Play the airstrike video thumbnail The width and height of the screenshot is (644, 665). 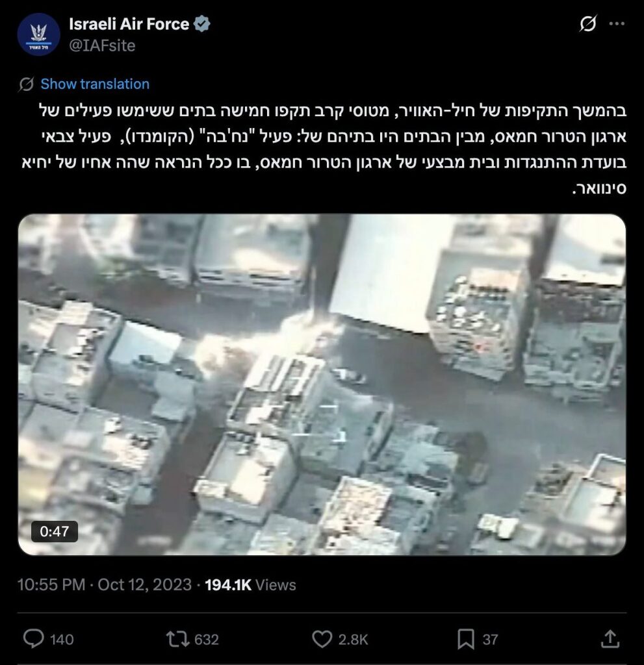(322, 384)
